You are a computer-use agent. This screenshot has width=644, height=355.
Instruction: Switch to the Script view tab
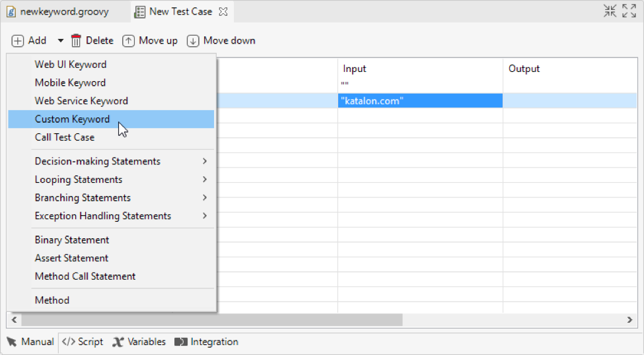83,342
